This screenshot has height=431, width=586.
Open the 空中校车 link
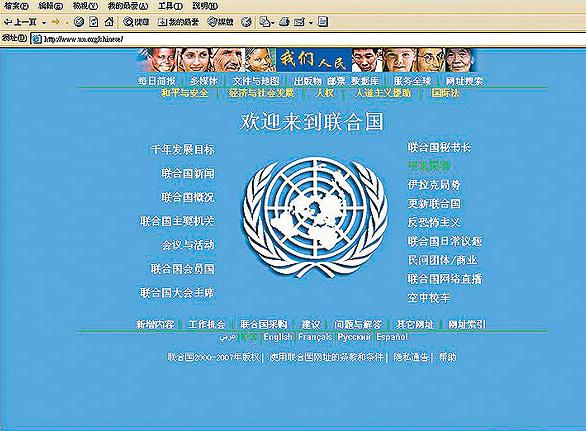pyautogui.click(x=429, y=298)
